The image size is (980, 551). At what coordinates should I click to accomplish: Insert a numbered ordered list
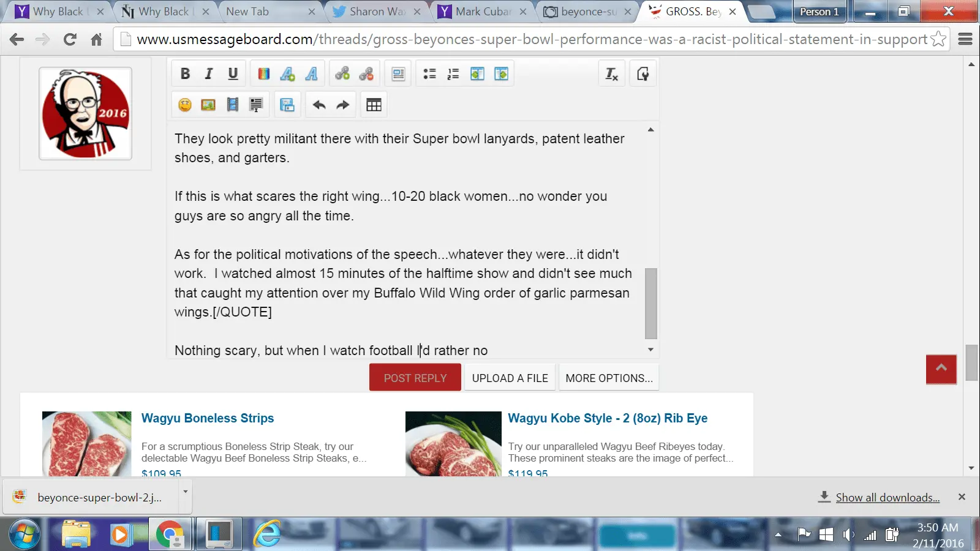453,74
